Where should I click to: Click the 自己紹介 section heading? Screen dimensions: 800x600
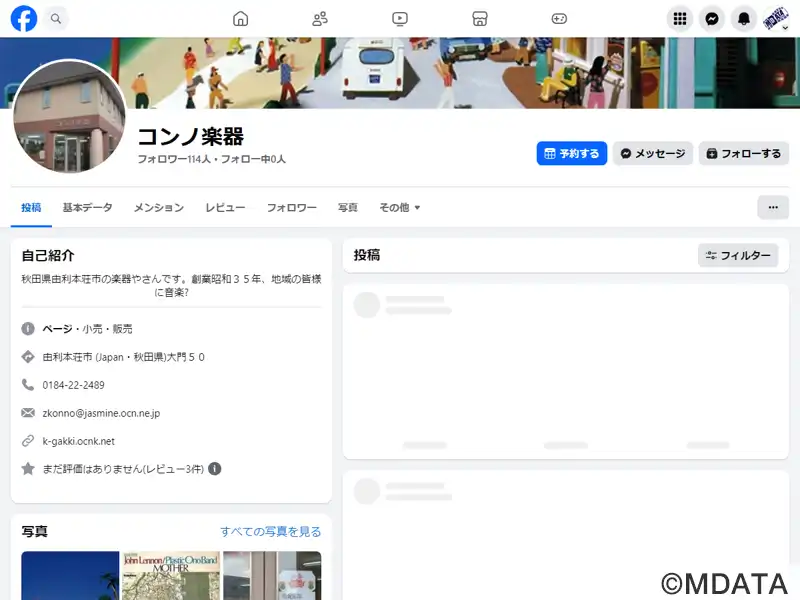click(x=48, y=256)
